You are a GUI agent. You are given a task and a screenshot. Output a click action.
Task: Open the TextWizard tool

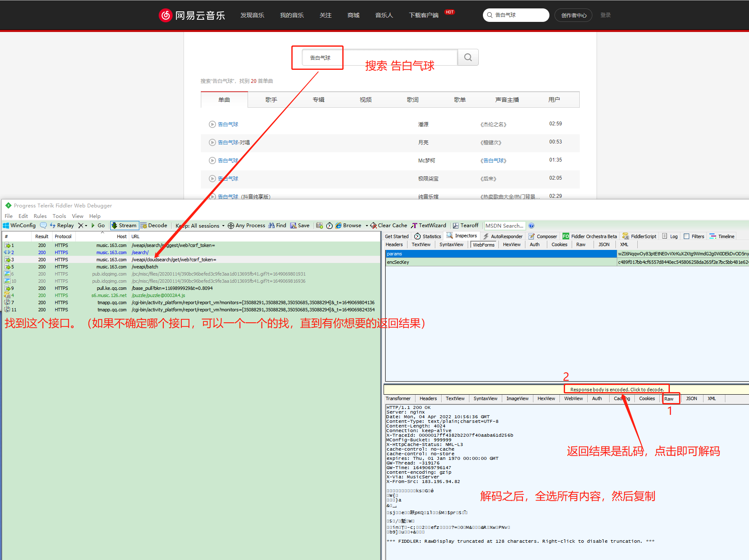[429, 226]
